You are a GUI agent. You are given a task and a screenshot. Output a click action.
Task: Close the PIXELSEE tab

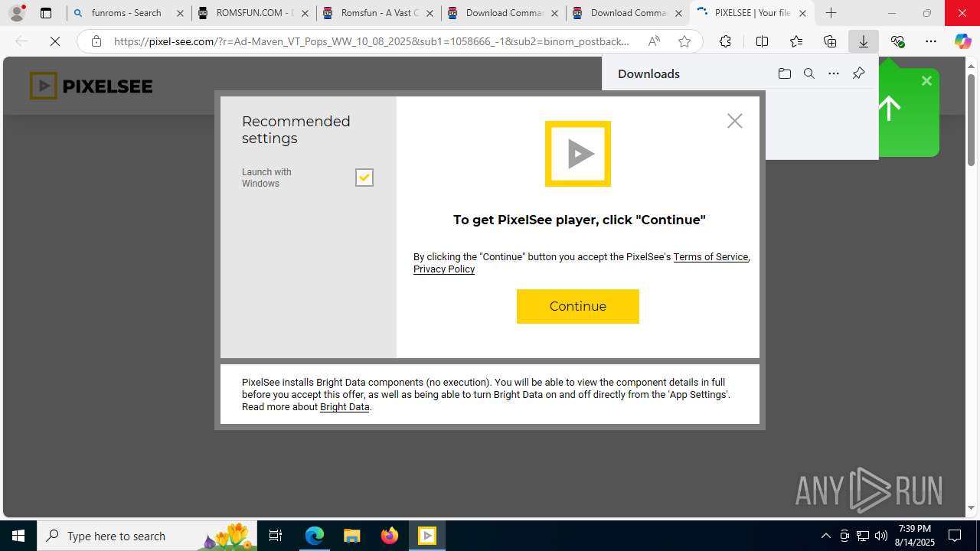click(802, 13)
